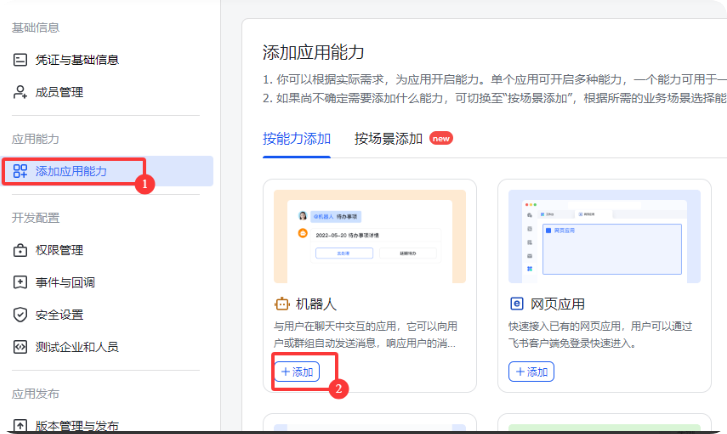Switch to the 按场景添加 tab

(388, 139)
